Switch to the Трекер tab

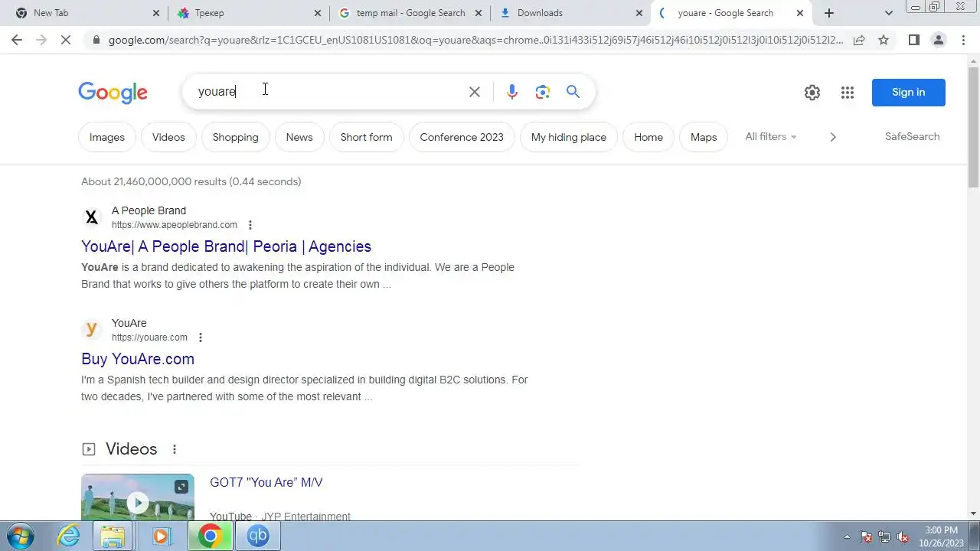click(249, 13)
